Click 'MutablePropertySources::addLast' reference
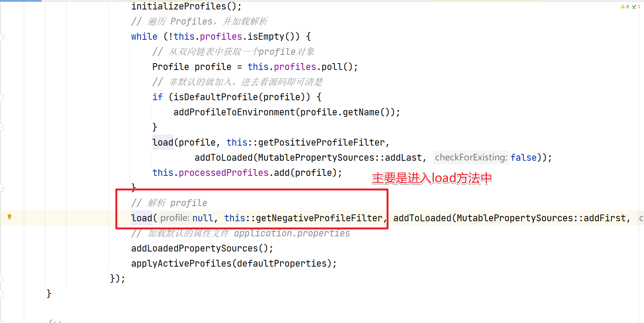This screenshot has width=644, height=323. coord(340,158)
